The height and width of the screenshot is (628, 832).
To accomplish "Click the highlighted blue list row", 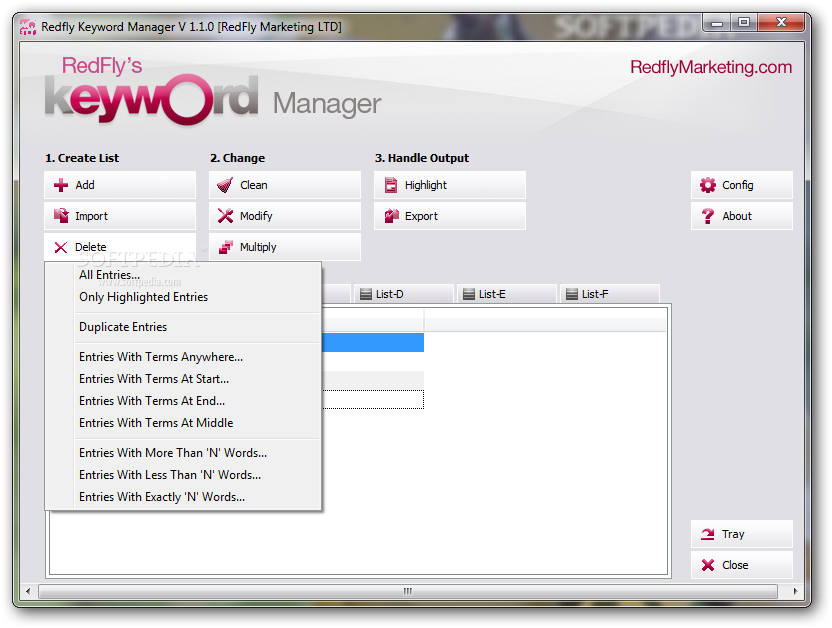I will point(372,342).
